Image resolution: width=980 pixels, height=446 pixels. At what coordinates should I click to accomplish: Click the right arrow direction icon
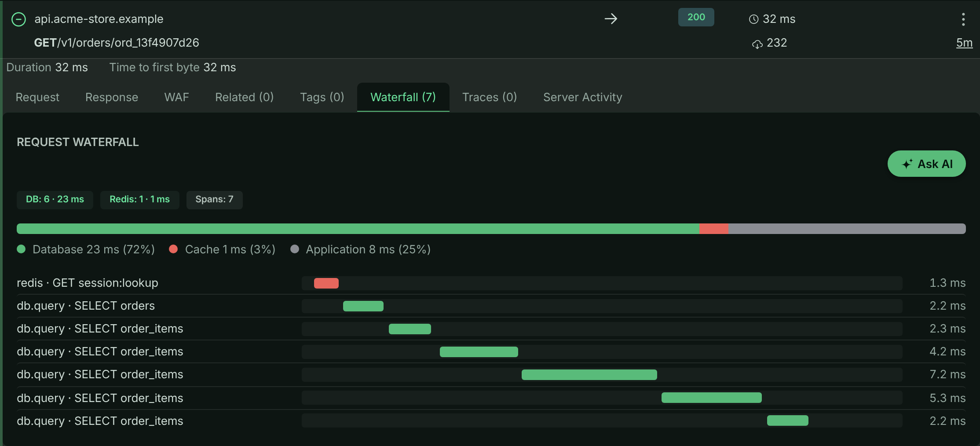click(611, 18)
